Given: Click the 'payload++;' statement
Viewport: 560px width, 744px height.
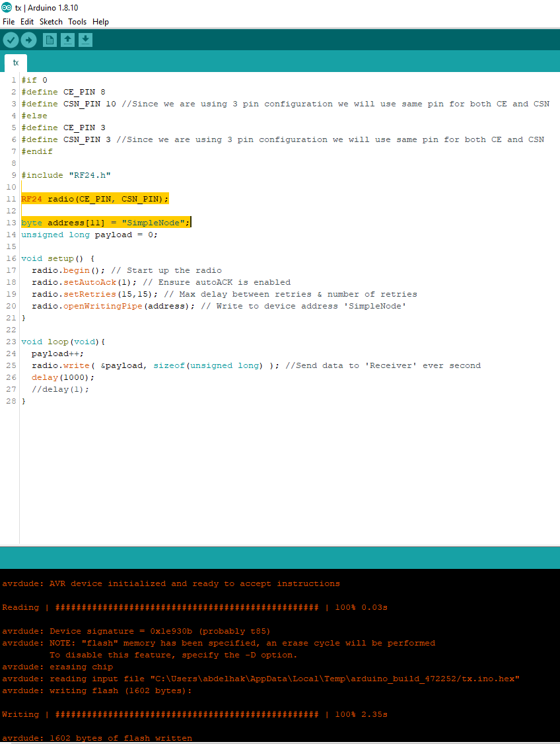Looking at the screenshot, I should (x=58, y=353).
